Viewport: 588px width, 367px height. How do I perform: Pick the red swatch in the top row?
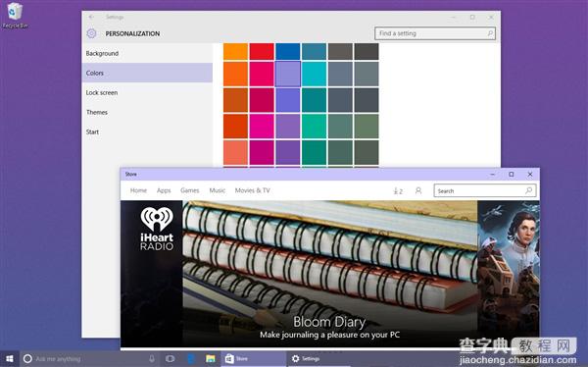pos(262,51)
